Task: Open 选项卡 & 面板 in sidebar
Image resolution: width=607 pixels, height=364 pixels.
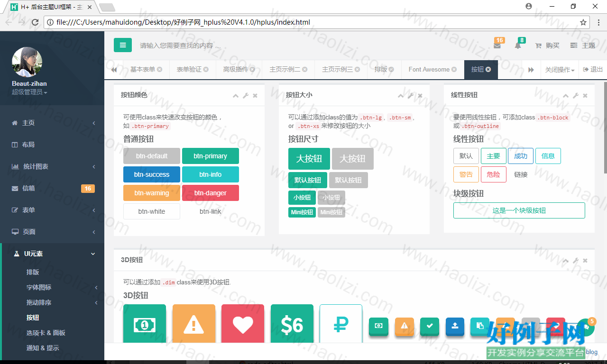Action: click(x=46, y=333)
